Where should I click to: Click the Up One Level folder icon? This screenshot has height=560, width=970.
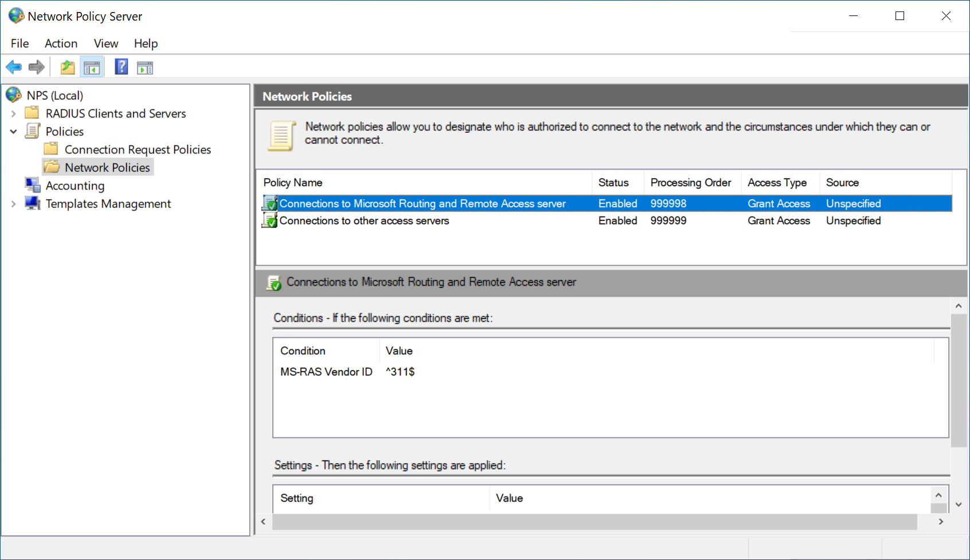tap(68, 68)
